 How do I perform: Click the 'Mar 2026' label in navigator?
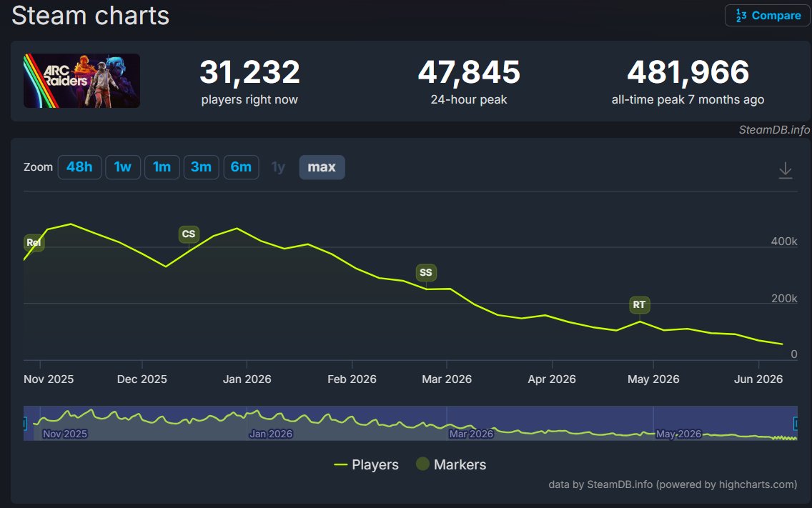tap(471, 434)
